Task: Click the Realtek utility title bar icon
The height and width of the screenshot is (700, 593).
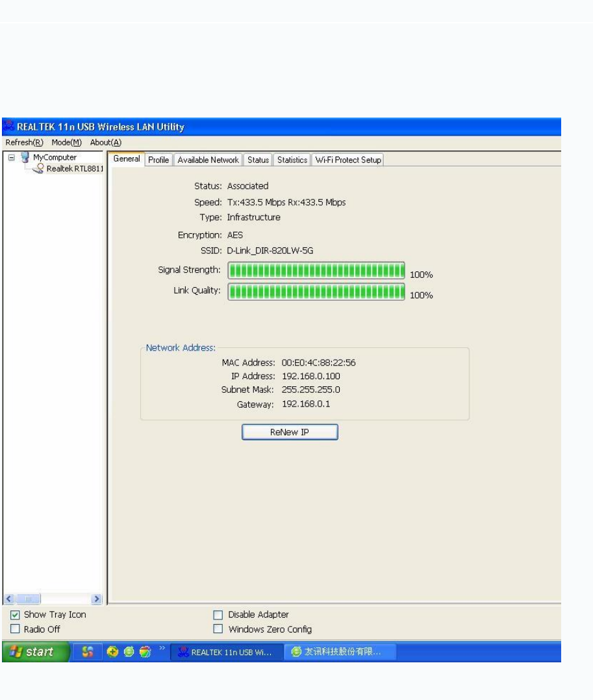Action: (x=8, y=127)
